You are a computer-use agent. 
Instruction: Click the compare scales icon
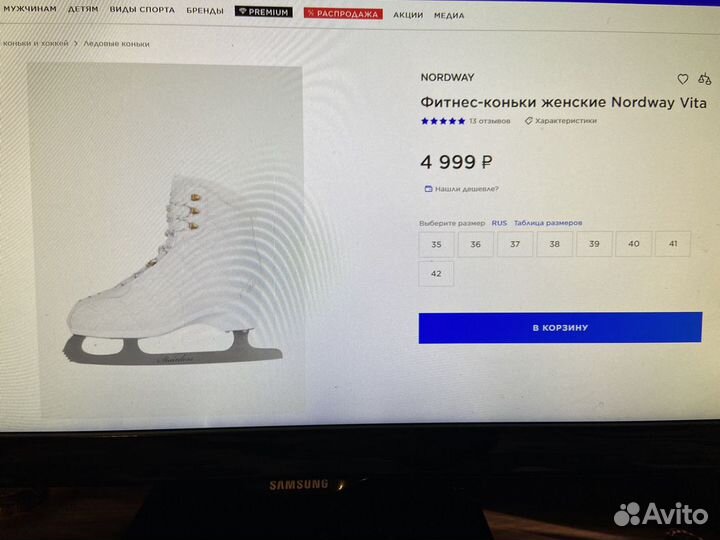pos(704,79)
